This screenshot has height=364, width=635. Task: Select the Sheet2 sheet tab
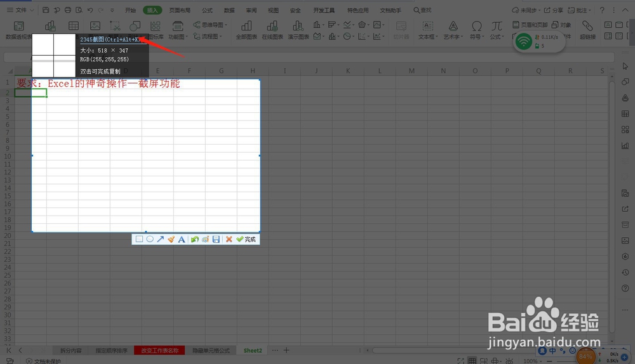click(253, 350)
